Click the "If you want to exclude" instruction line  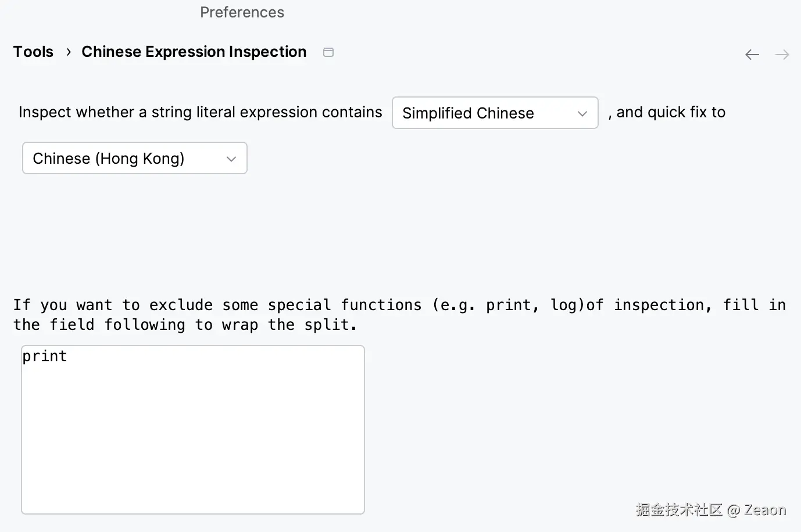[x=399, y=305]
